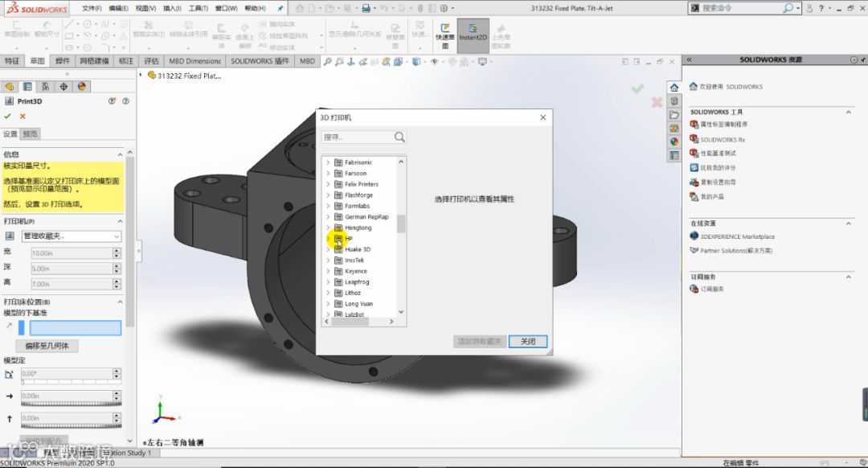Open the Design Library tab in task pane
The image size is (868, 468).
[x=674, y=101]
